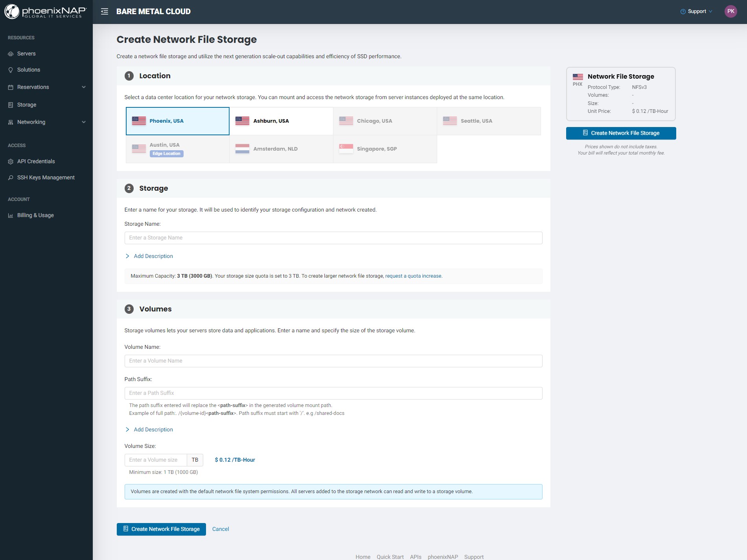Cancel the storage creation
The height and width of the screenshot is (560, 747).
click(221, 529)
